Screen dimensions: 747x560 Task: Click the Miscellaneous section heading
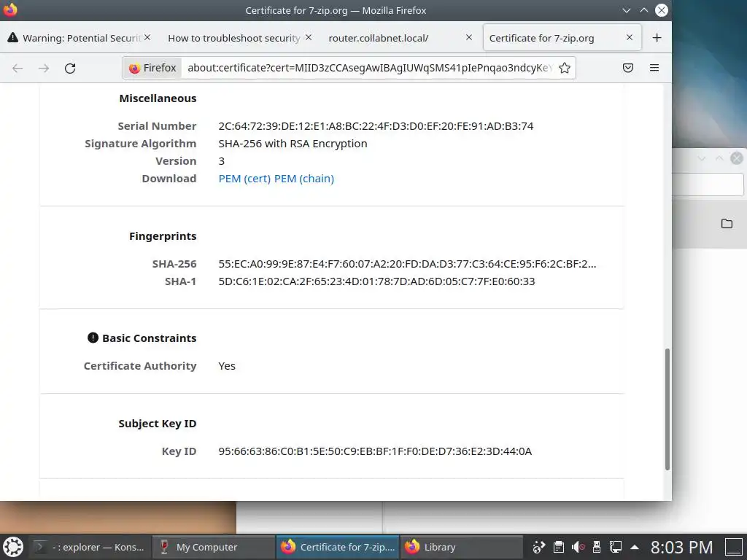point(158,98)
